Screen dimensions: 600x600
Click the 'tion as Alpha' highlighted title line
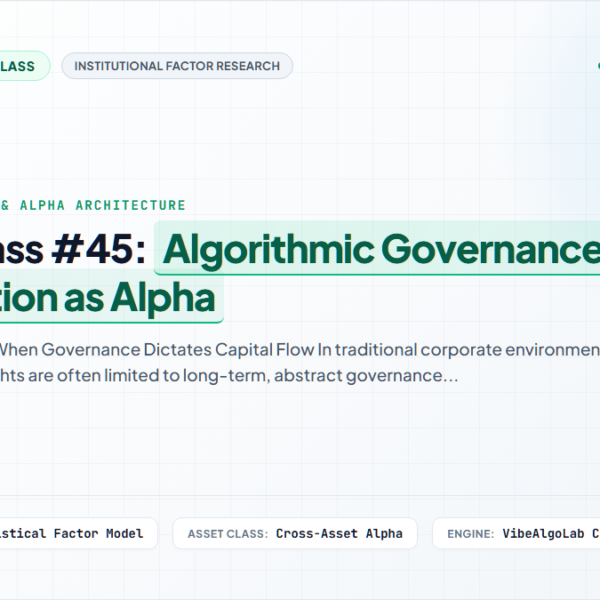click(111, 298)
